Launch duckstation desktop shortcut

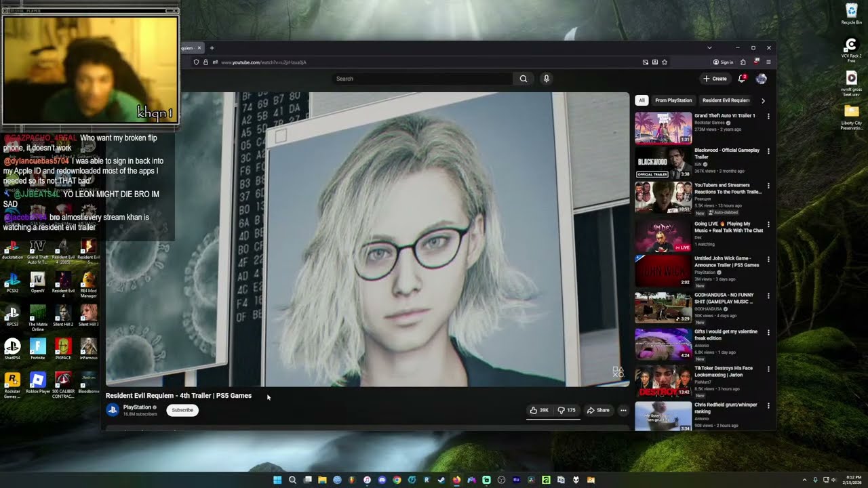(12, 249)
